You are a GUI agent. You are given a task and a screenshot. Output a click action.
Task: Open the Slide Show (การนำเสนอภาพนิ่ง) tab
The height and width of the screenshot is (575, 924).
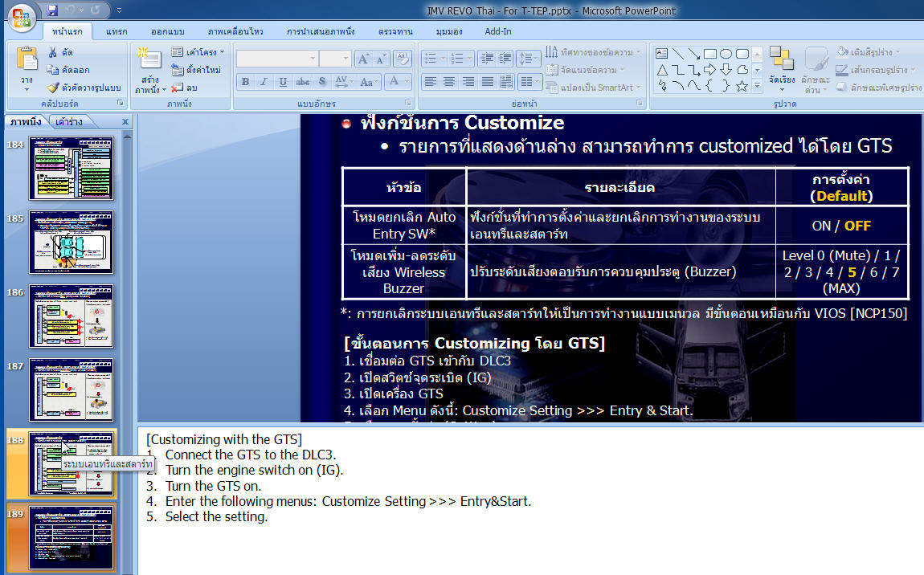[x=321, y=32]
